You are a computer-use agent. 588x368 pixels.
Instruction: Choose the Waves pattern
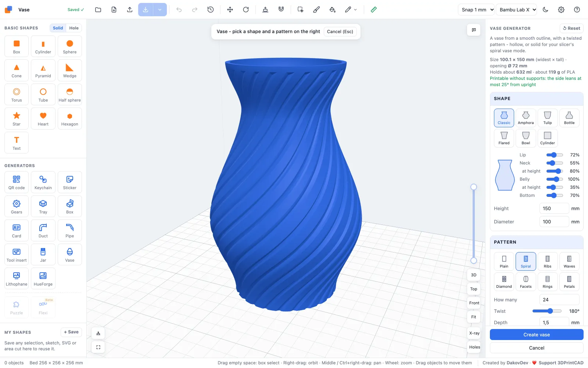coord(569,261)
